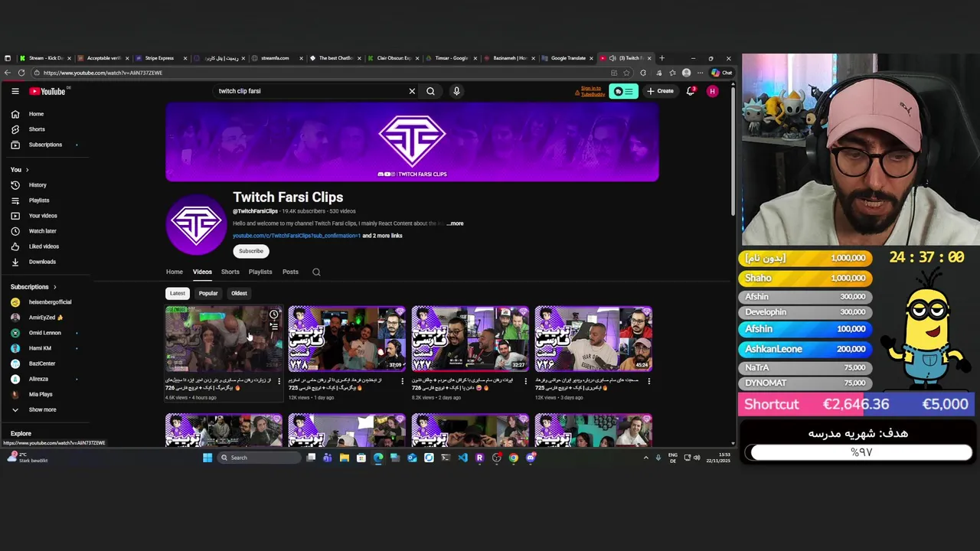Switch to Stripe Express browser tab

pos(159,58)
